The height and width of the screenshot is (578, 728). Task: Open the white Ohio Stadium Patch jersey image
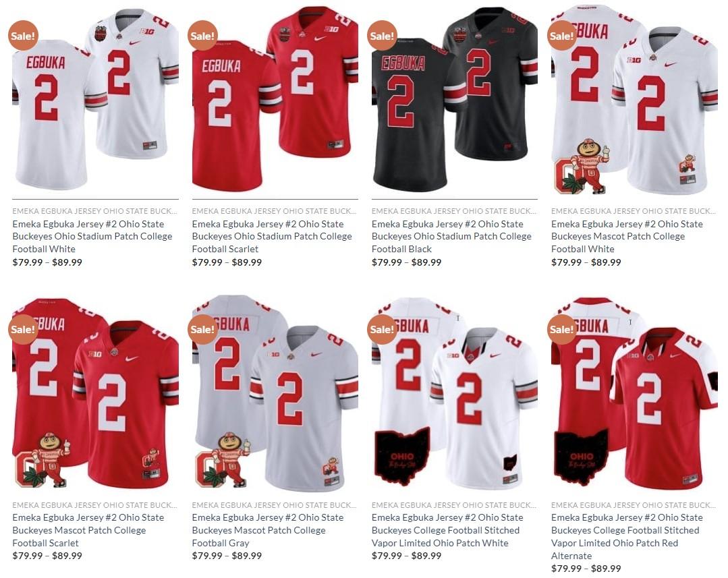(x=95, y=100)
